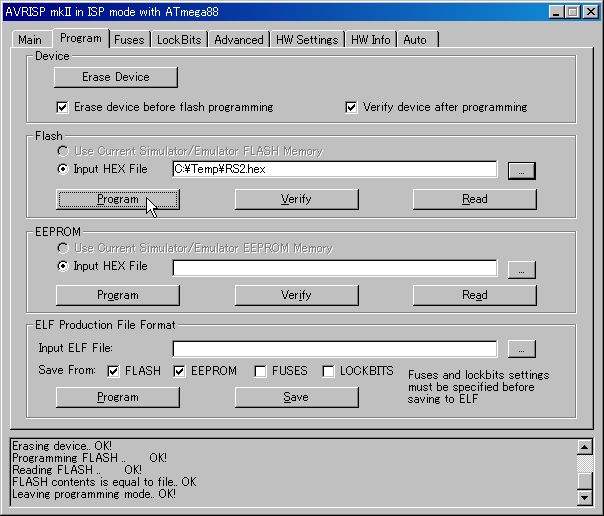Click Read in the Flash section

point(475,199)
